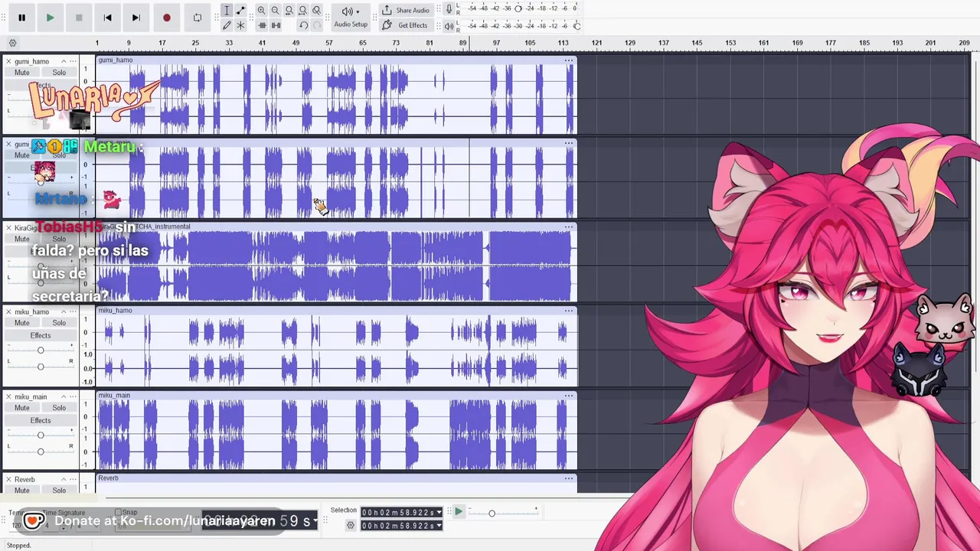
Task: Close the Reverb track
Action: click(8, 480)
